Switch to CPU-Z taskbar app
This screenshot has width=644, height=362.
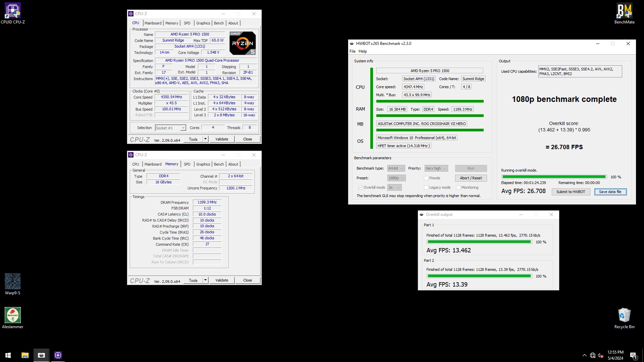(x=58, y=355)
